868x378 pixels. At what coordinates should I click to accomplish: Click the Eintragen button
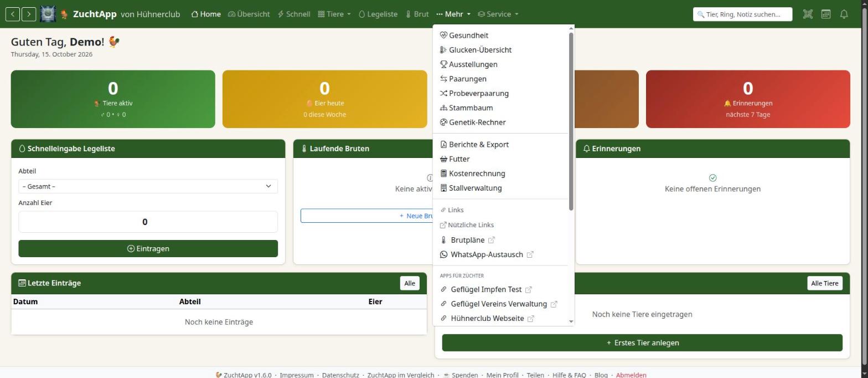tap(148, 248)
